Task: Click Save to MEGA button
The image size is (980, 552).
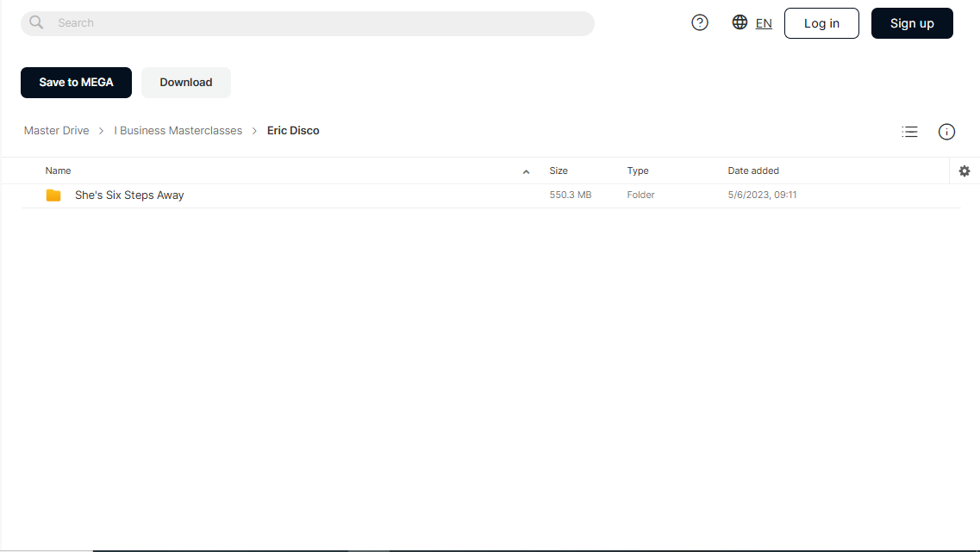Action: coord(76,83)
